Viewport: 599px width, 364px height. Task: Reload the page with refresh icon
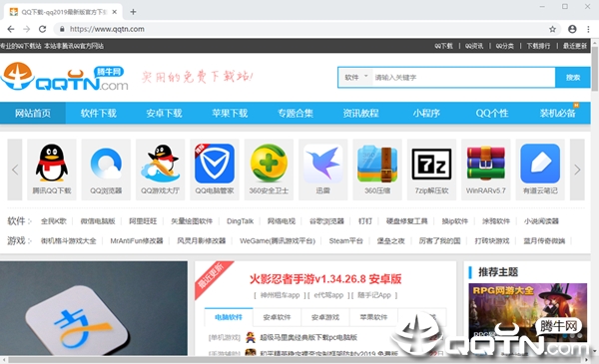(42, 29)
